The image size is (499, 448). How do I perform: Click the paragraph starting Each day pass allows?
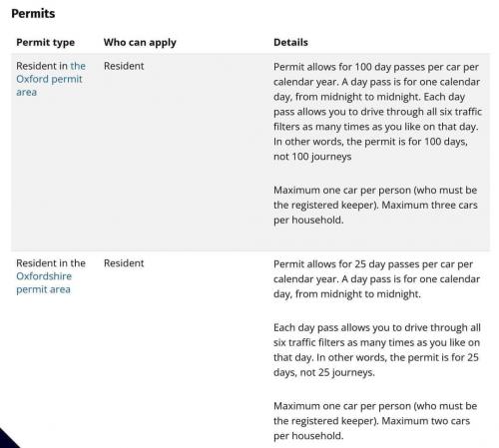[x=377, y=350]
